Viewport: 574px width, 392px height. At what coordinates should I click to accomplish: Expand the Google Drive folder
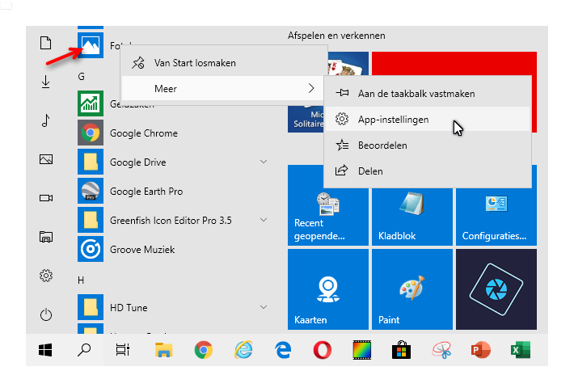click(x=264, y=162)
